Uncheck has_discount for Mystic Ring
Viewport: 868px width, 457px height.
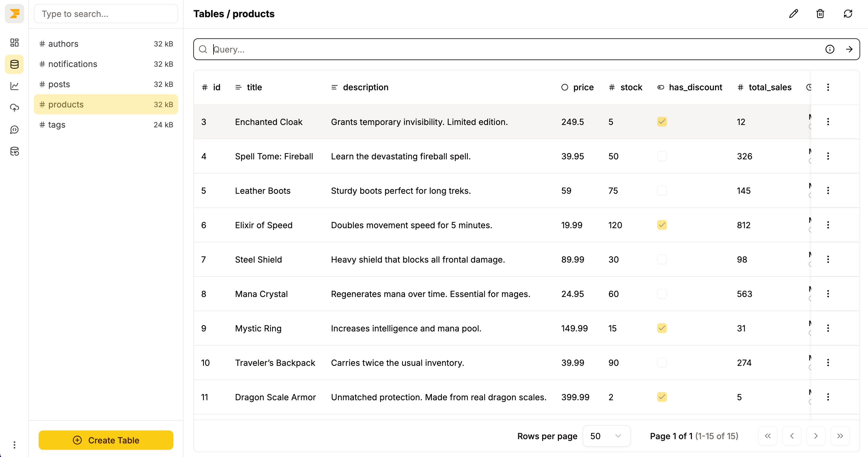[x=662, y=328]
